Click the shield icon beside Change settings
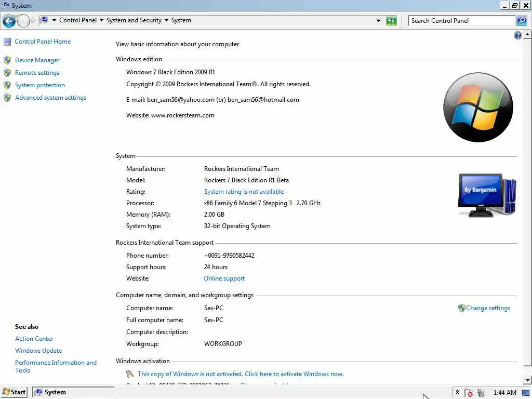This screenshot has height=399, width=532. (461, 308)
